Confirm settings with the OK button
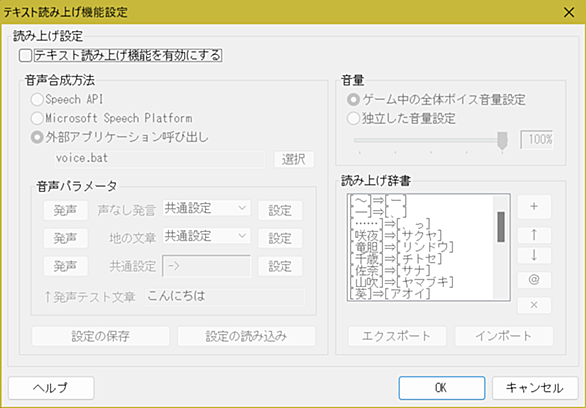 click(442, 388)
